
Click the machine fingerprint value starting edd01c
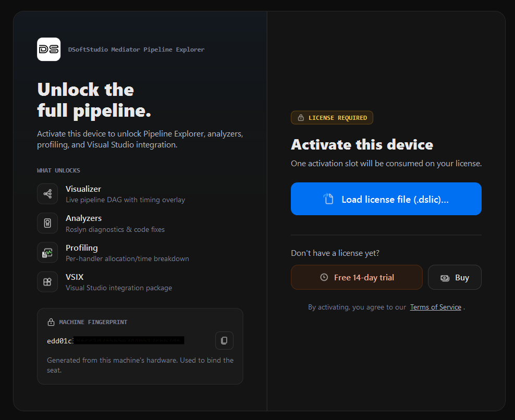tap(115, 341)
